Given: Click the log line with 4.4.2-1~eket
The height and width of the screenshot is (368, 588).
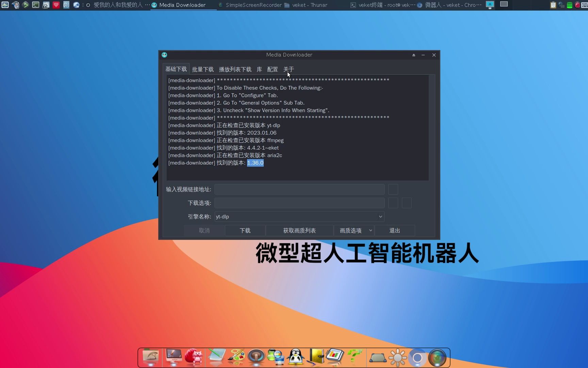Looking at the screenshot, I should click(x=223, y=148).
